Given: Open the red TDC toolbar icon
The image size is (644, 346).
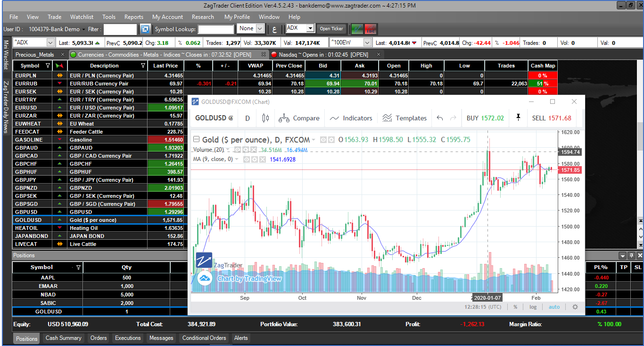Looking at the screenshot, I should click(x=371, y=28).
